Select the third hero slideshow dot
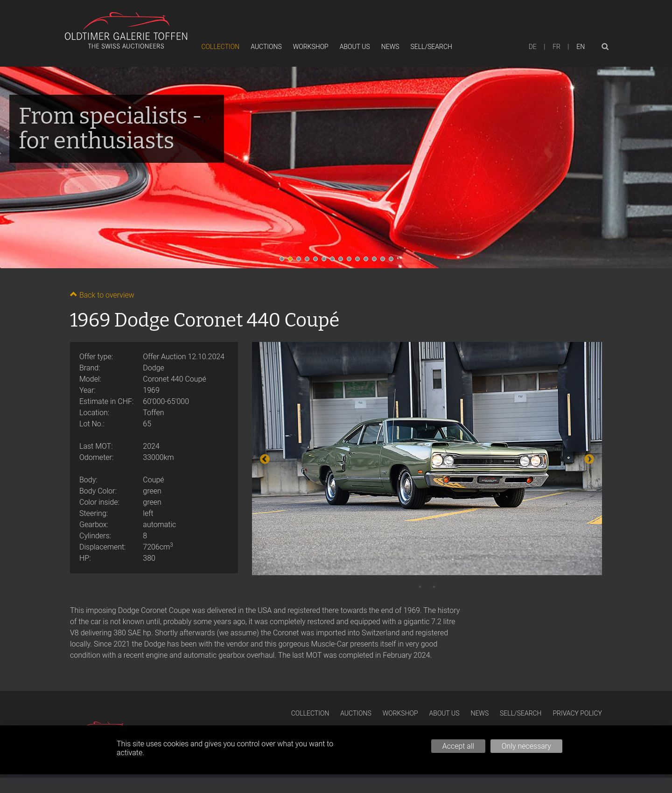Viewport: 672px width, 793px height. tap(299, 259)
